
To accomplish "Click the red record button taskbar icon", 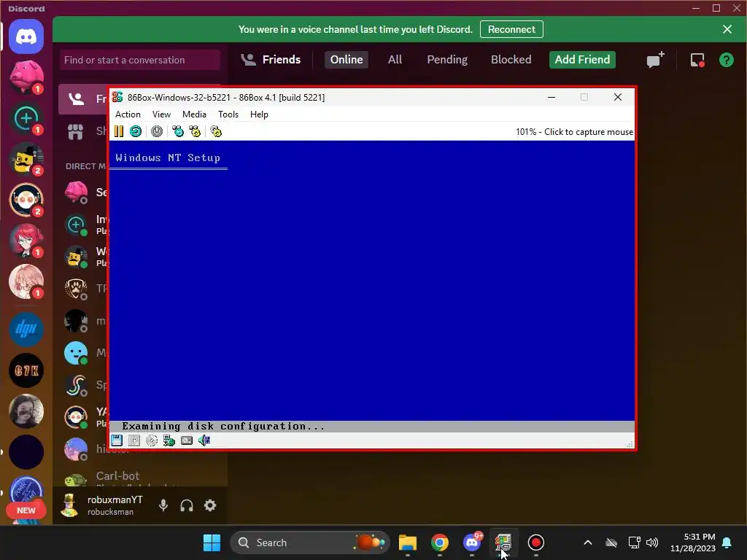I will click(x=536, y=542).
